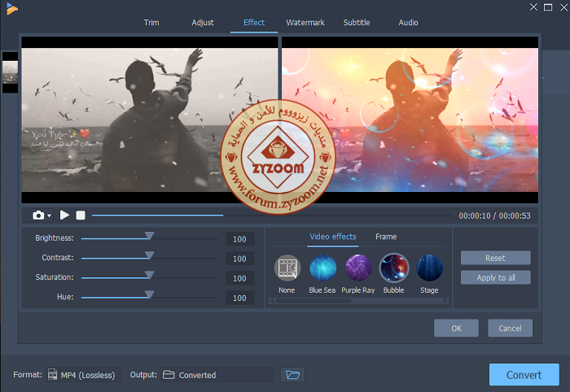
Task: Click the playback progress bar
Action: tap(271, 216)
